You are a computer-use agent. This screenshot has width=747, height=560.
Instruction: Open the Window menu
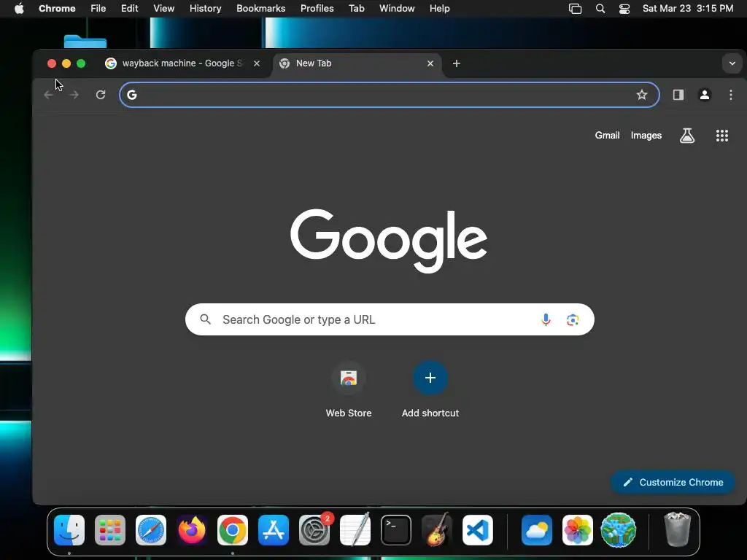(x=397, y=9)
